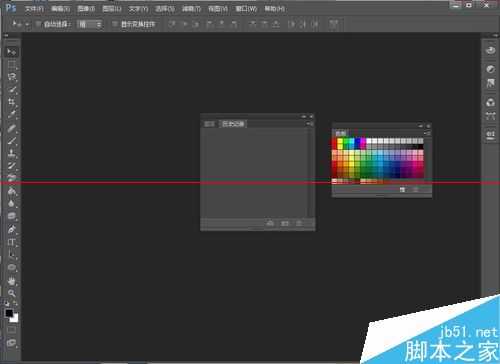Click the History panel trash icon
This screenshot has height=364, width=500.
[x=299, y=223]
